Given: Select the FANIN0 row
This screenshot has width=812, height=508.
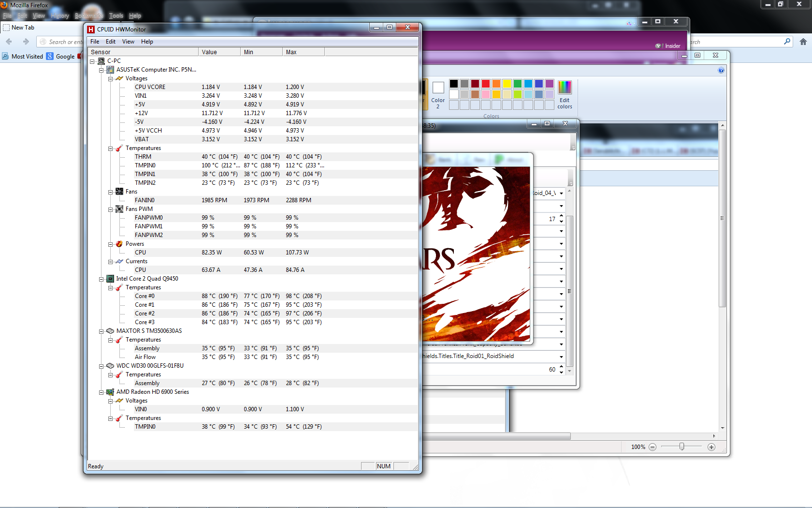Looking at the screenshot, I should coord(253,200).
